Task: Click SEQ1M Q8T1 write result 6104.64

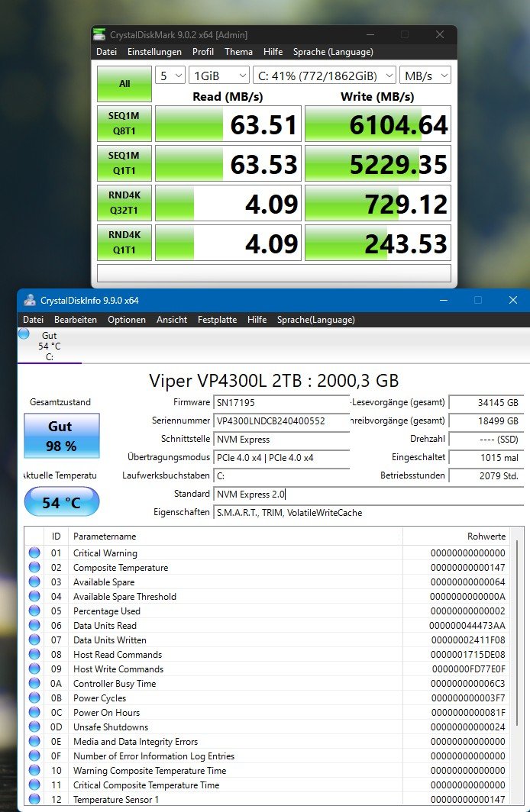Action: 378,124
